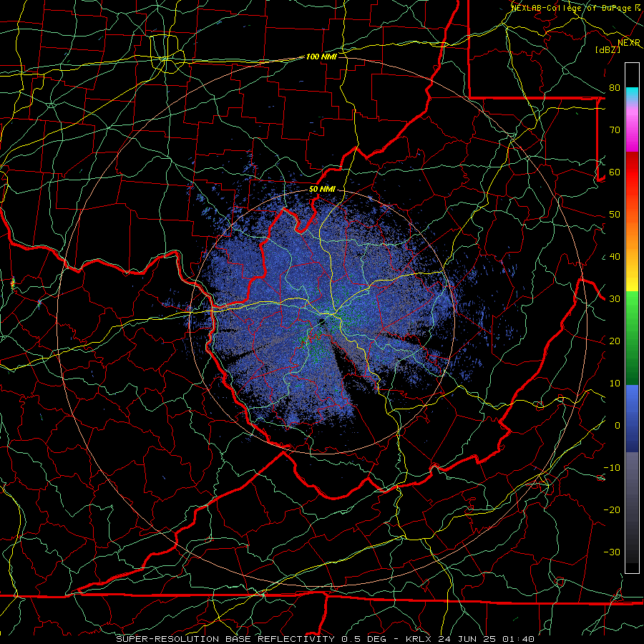This screenshot has width=644, height=644.
Task: Click the 0 value on the dBZ scale
Action: (x=618, y=426)
